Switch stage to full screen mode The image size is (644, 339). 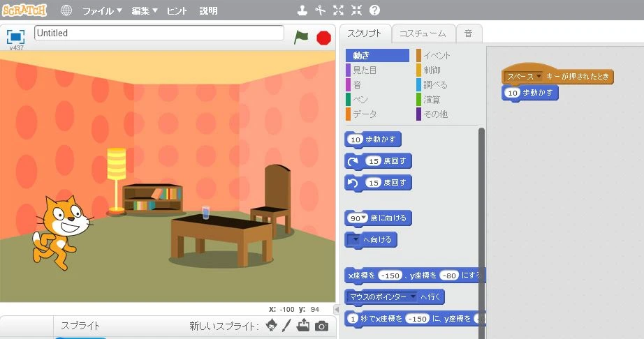15,37
